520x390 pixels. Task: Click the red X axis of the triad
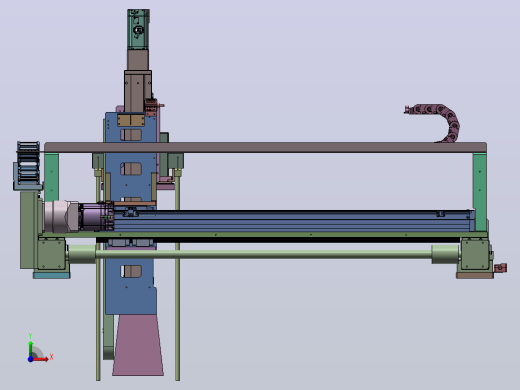tap(41, 359)
